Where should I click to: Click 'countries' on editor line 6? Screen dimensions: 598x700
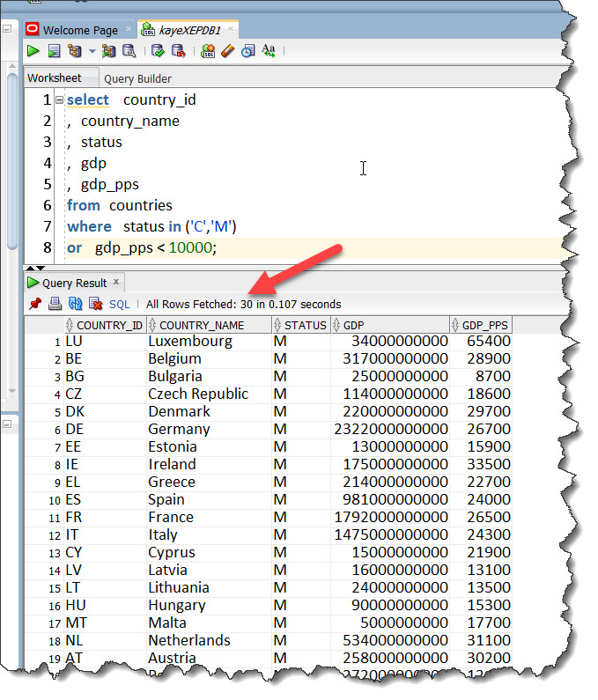[141, 206]
